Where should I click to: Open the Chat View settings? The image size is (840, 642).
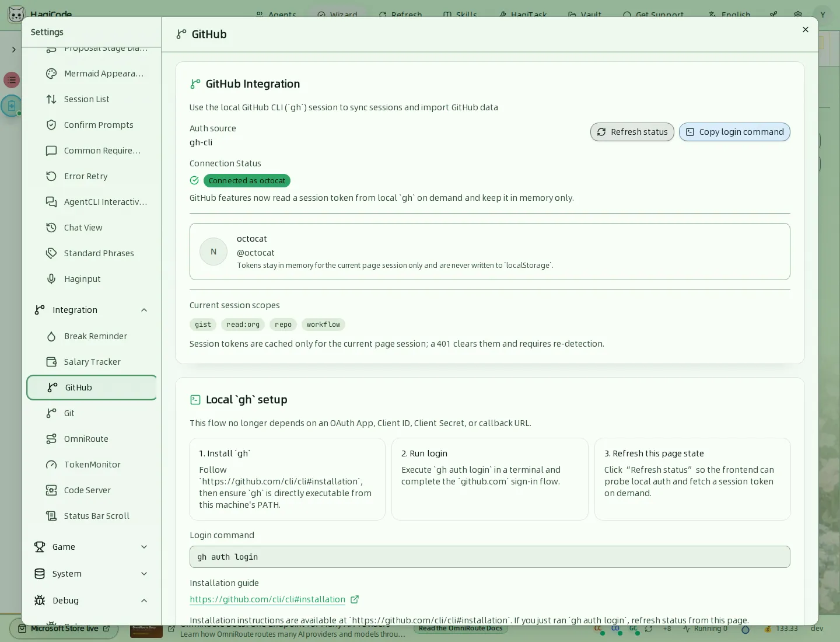click(x=92, y=228)
